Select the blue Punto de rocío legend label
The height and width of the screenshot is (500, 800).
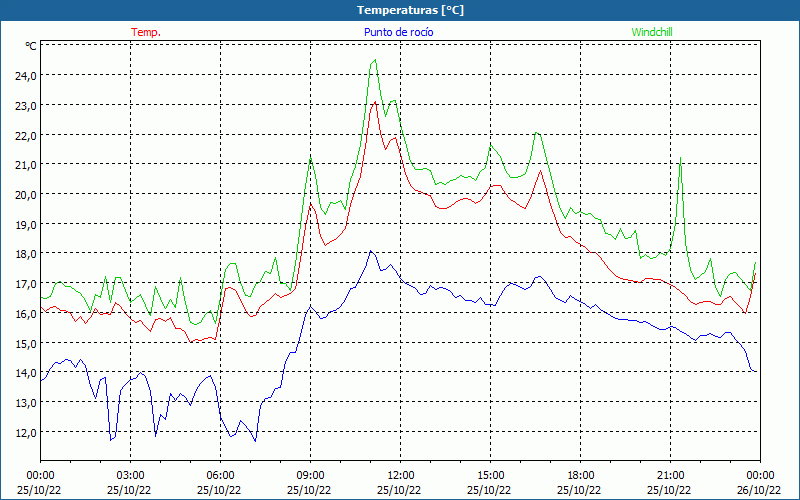(x=398, y=32)
